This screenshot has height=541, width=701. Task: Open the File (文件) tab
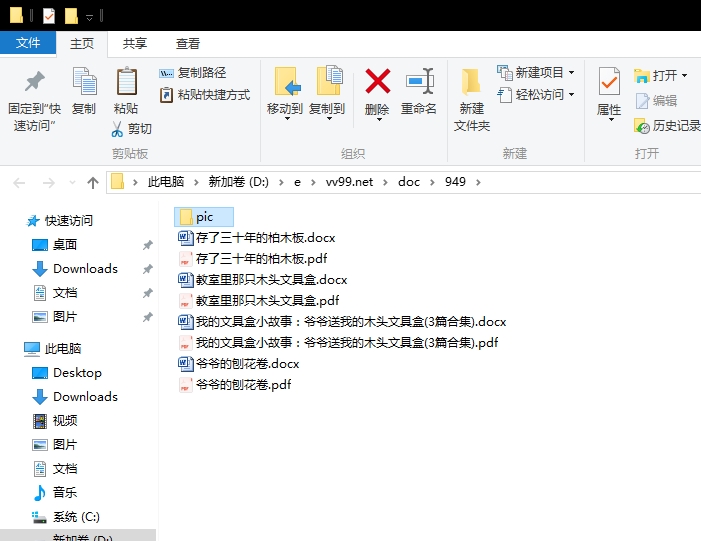click(x=28, y=43)
